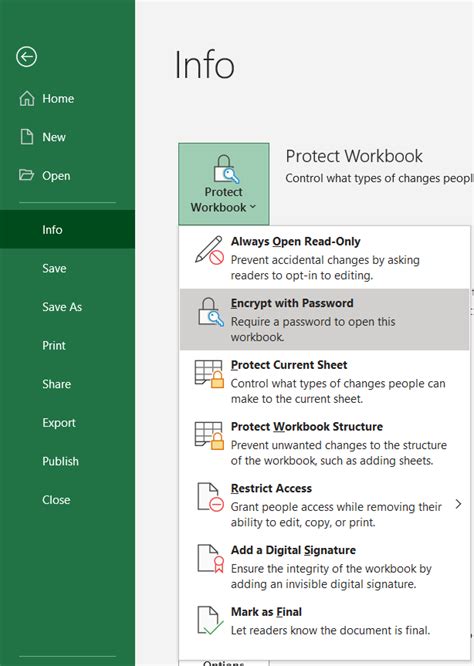Click the lock and key icon on the Protect Workbook button
Image resolution: width=474 pixels, height=666 pixels.
[x=226, y=169]
